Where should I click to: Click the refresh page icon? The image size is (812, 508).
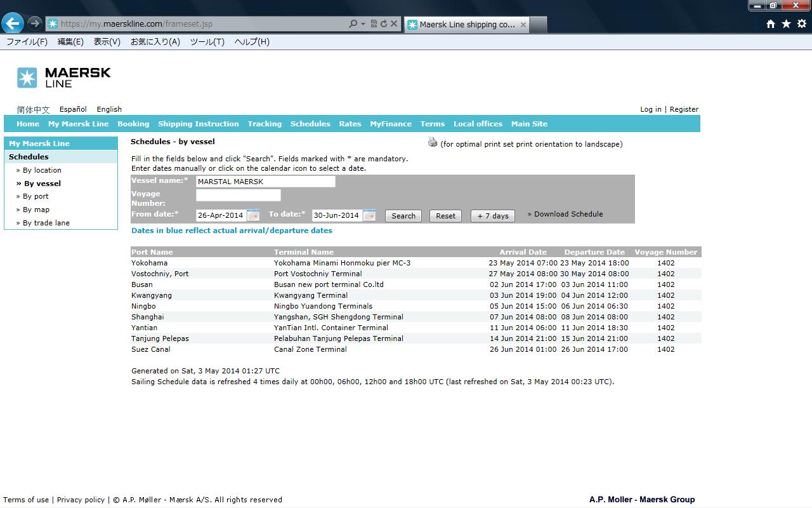[x=384, y=23]
